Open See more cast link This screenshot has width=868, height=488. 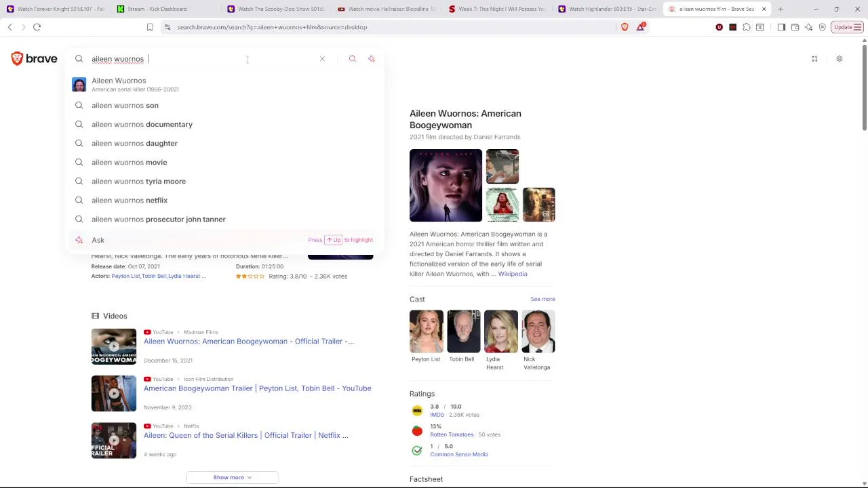click(542, 299)
